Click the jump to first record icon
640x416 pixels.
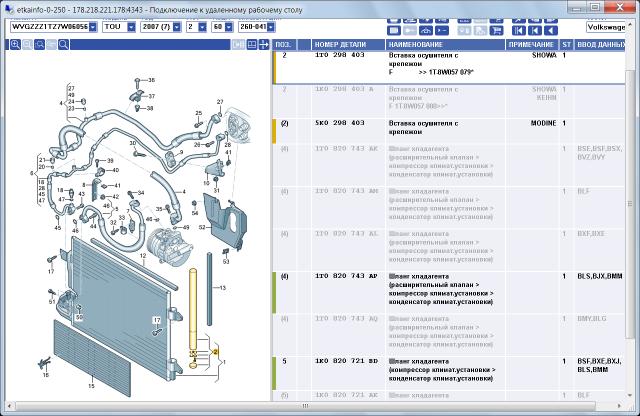pos(519,30)
